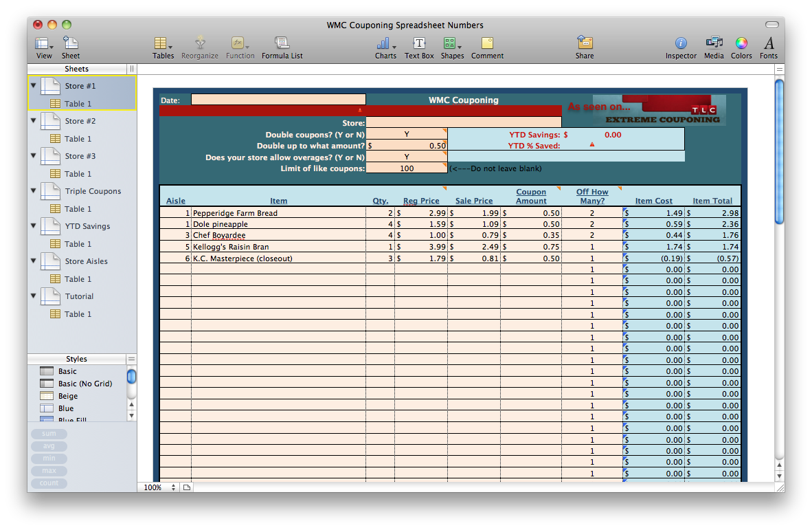Click the Share toolbar icon
The height and width of the screenshot is (530, 812).
pyautogui.click(x=584, y=47)
